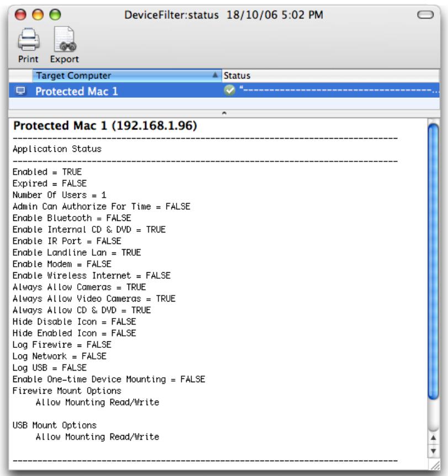
Task: Click the Log Network = FALSE line
Action: (60, 356)
